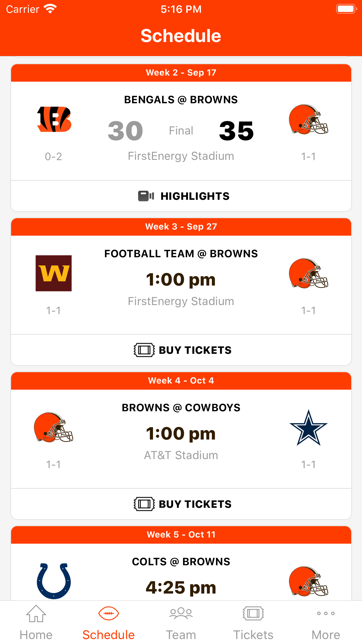Open the Home tab
362x644 pixels.
tap(36, 622)
